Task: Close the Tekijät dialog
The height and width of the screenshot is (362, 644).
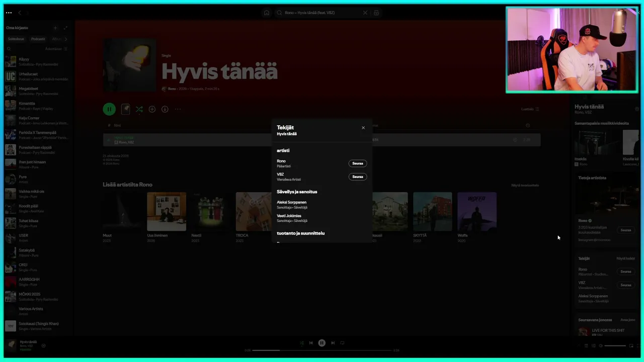Action: (x=363, y=128)
